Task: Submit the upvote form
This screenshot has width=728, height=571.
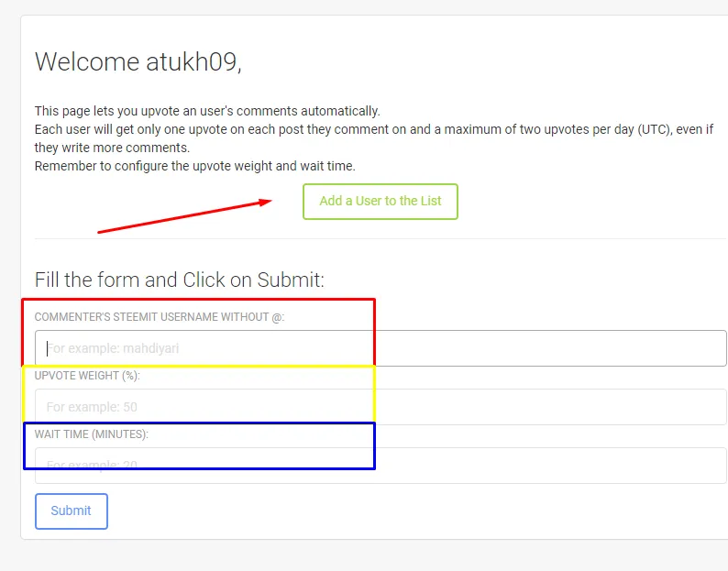Action: pos(72,511)
